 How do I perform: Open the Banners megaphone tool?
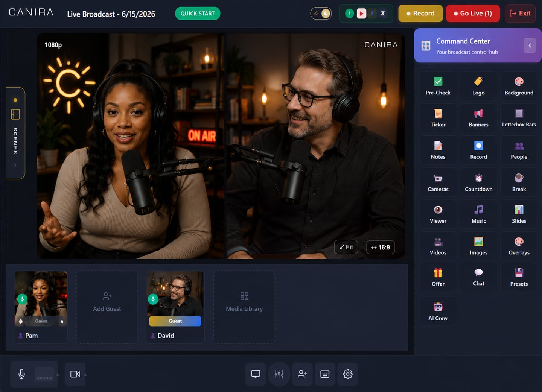click(x=478, y=118)
